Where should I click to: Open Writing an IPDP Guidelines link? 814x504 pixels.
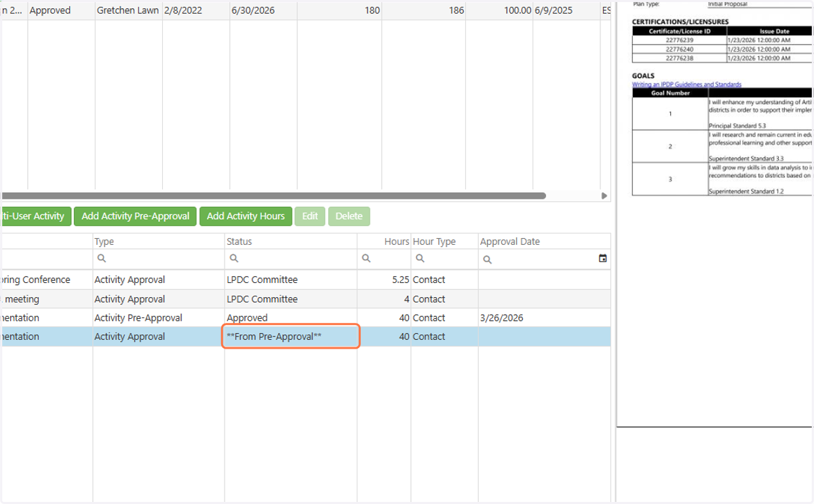(x=686, y=85)
